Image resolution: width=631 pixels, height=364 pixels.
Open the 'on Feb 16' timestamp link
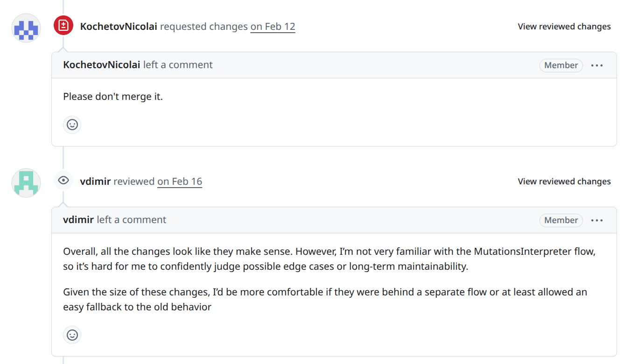(180, 182)
